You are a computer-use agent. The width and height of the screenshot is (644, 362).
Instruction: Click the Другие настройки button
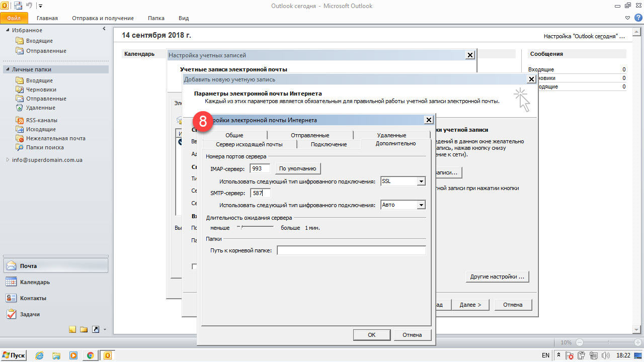point(497,277)
